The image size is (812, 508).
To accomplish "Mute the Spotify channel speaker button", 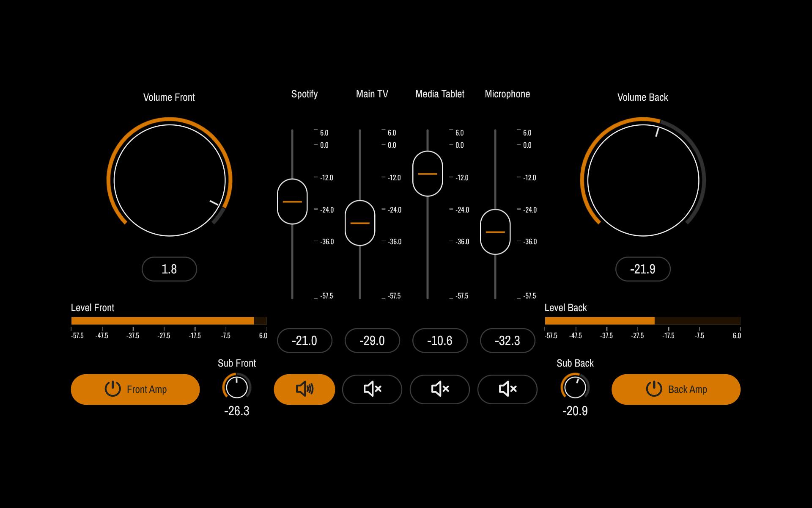I will point(304,389).
